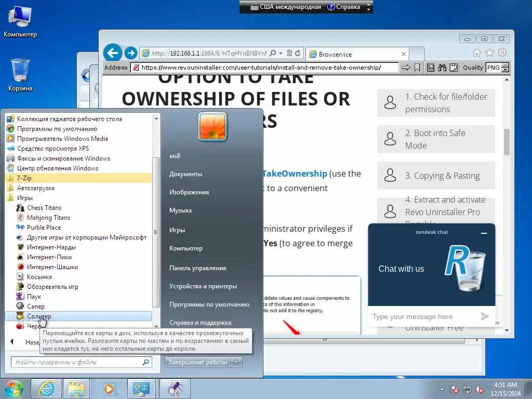The image size is (532, 399).
Task: Open '4. Extract and activate Revo Uninstaller Pro' article
Action: [436, 211]
